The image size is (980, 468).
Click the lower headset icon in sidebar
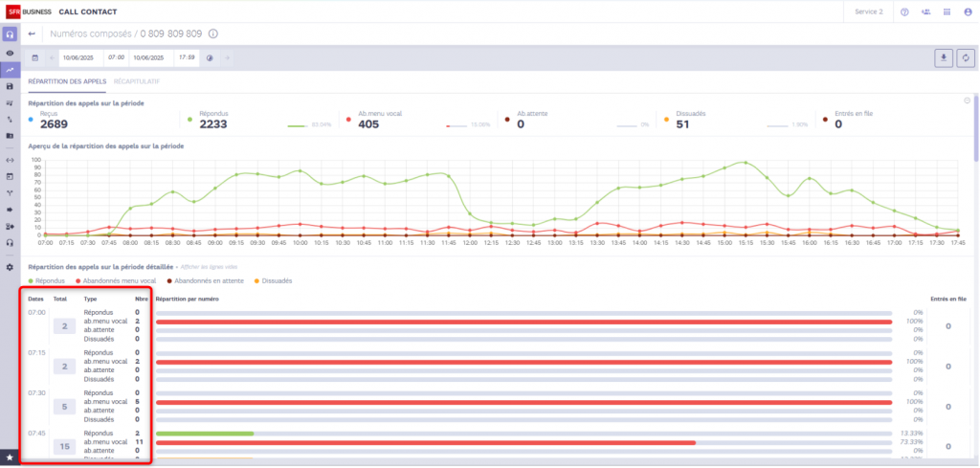(x=10, y=242)
